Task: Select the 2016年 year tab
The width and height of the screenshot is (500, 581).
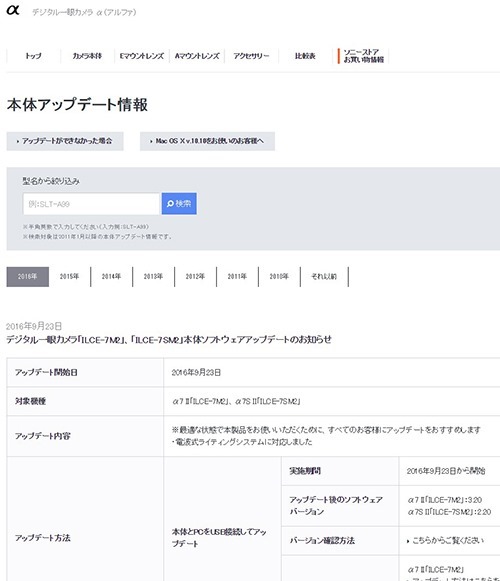Action: (27, 276)
